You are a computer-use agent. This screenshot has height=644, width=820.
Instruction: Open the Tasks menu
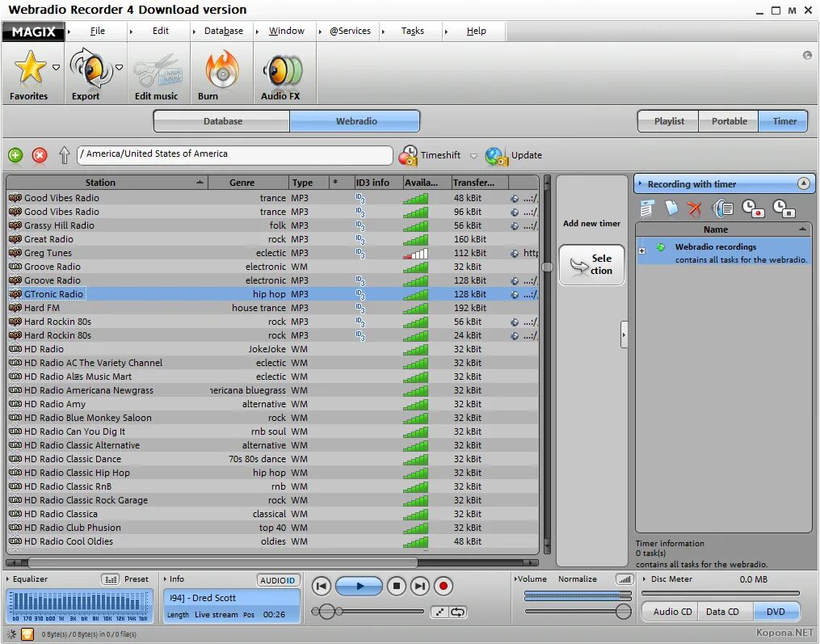pyautogui.click(x=412, y=31)
